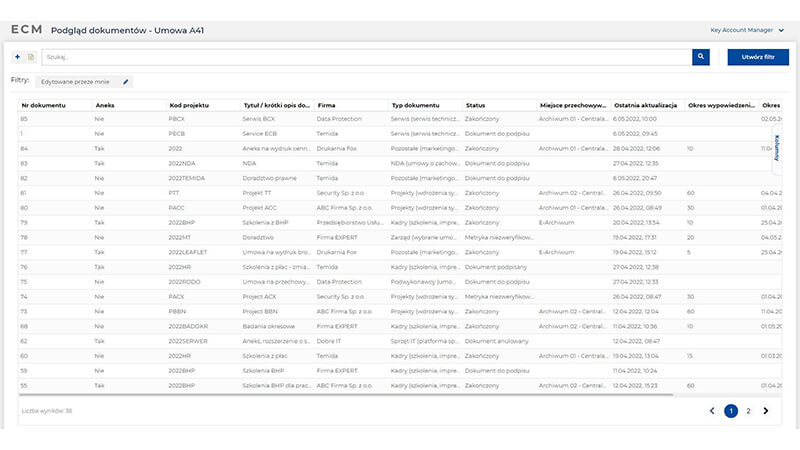Click 'Doradztwo prawne' title cell

pos(269,178)
